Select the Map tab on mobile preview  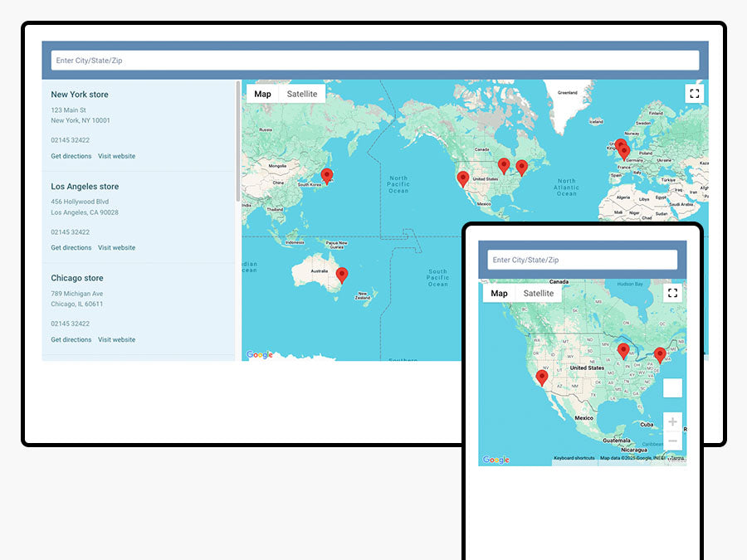click(499, 293)
